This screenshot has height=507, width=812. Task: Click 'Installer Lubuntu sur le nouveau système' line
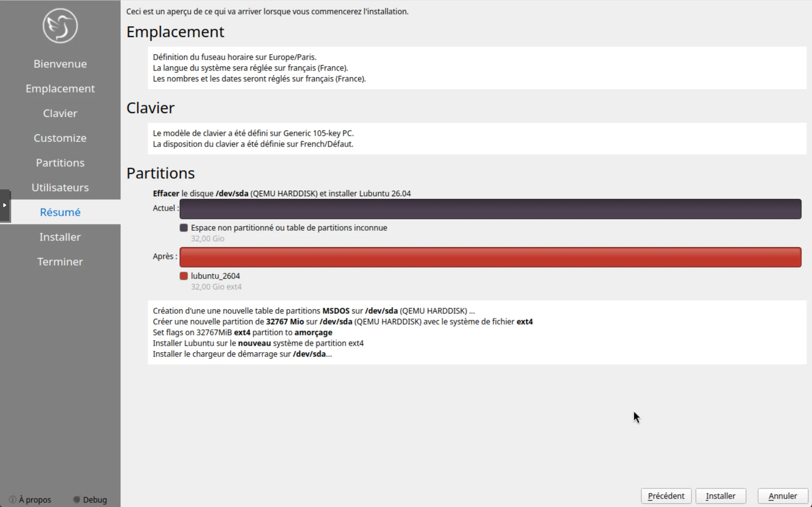point(258,343)
